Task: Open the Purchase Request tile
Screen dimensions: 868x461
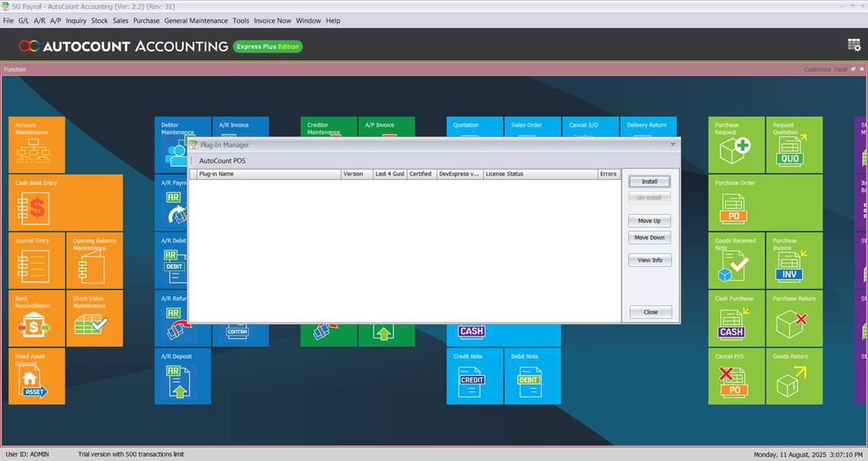Action: [x=736, y=145]
